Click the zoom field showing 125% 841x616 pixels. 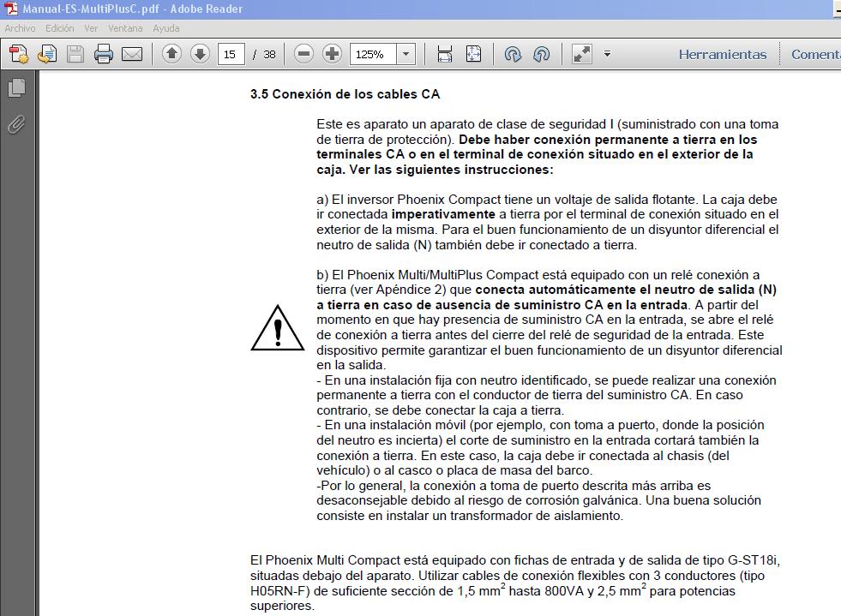tap(373, 54)
